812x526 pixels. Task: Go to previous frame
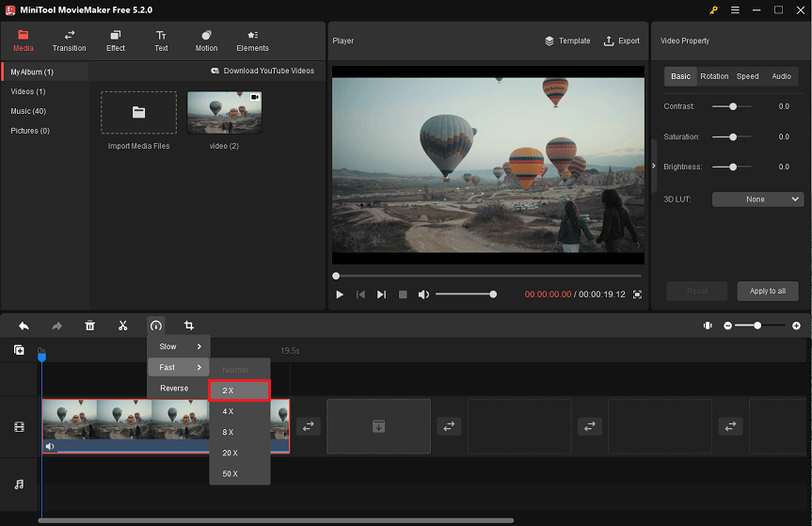(361, 295)
